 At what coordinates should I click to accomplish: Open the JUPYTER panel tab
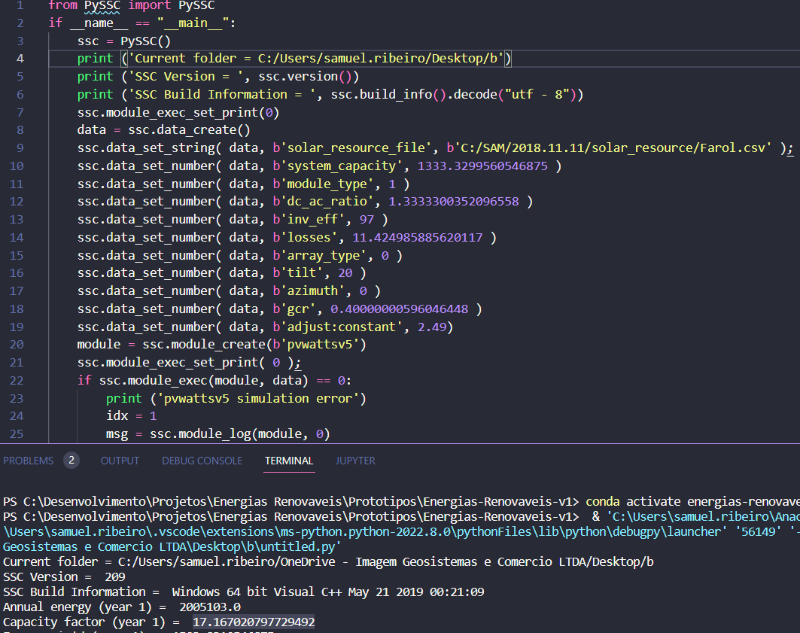point(355,461)
